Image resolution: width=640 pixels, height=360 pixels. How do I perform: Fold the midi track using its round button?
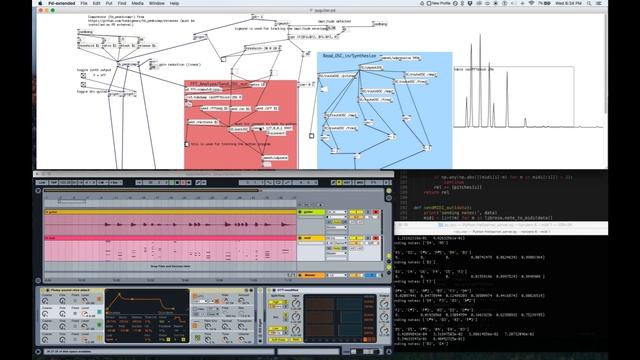(x=300, y=238)
